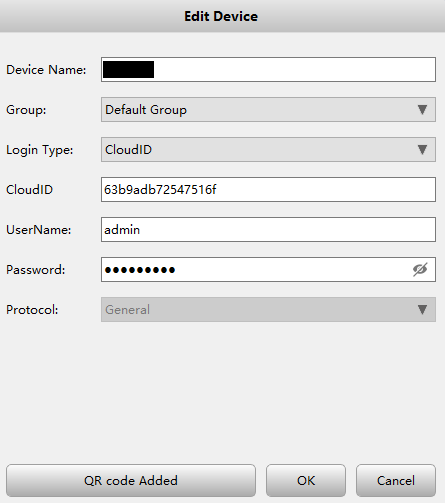Click the Group row's dropdown arrow

click(422, 109)
